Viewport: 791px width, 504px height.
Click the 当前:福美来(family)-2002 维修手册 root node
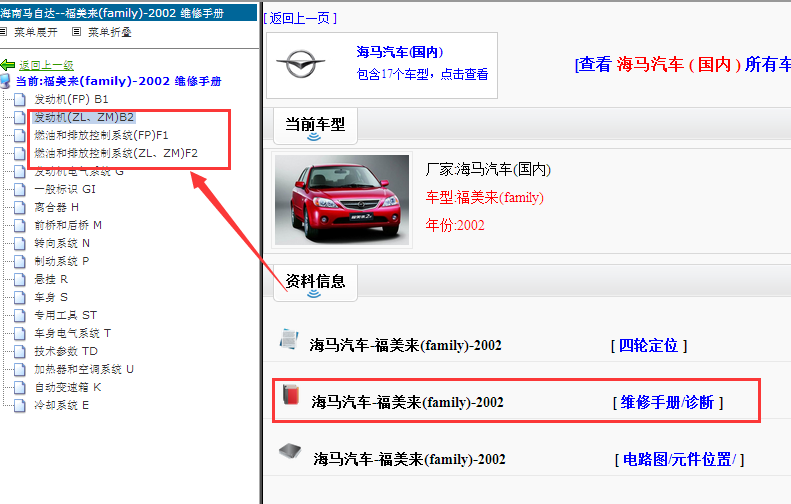(x=119, y=81)
